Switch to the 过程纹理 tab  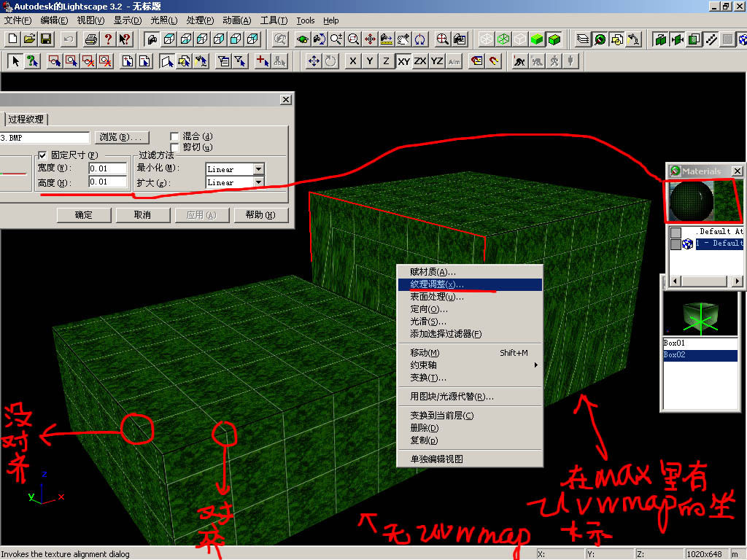(x=26, y=119)
